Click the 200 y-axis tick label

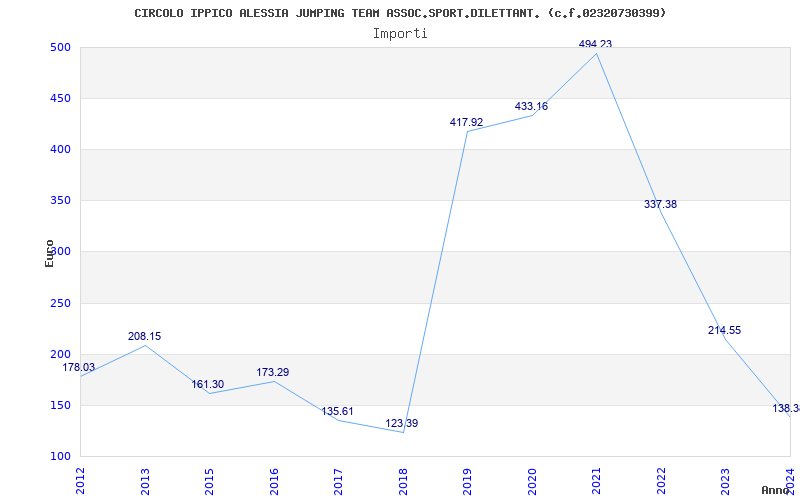coord(60,355)
